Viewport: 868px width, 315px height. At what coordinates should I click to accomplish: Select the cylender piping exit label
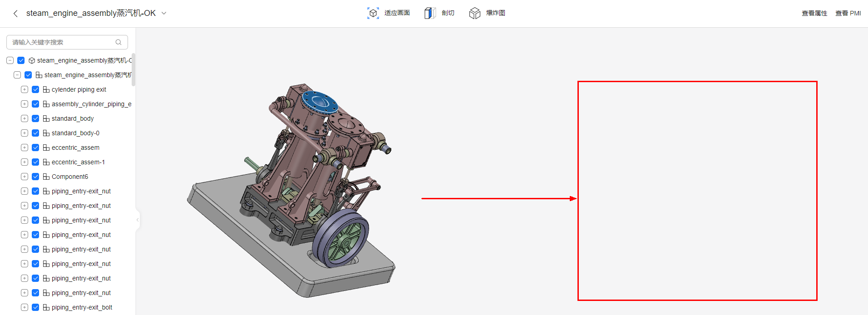point(79,89)
